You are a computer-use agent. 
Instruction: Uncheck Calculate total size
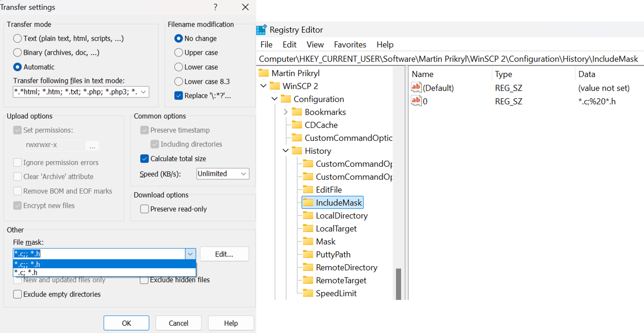tap(145, 158)
